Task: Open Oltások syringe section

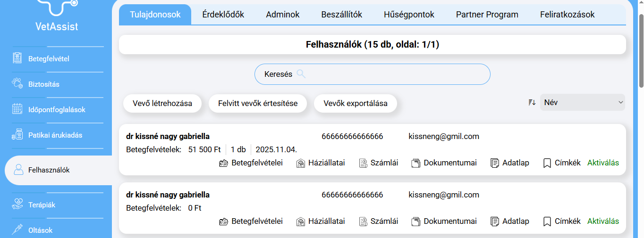Action: click(40, 230)
